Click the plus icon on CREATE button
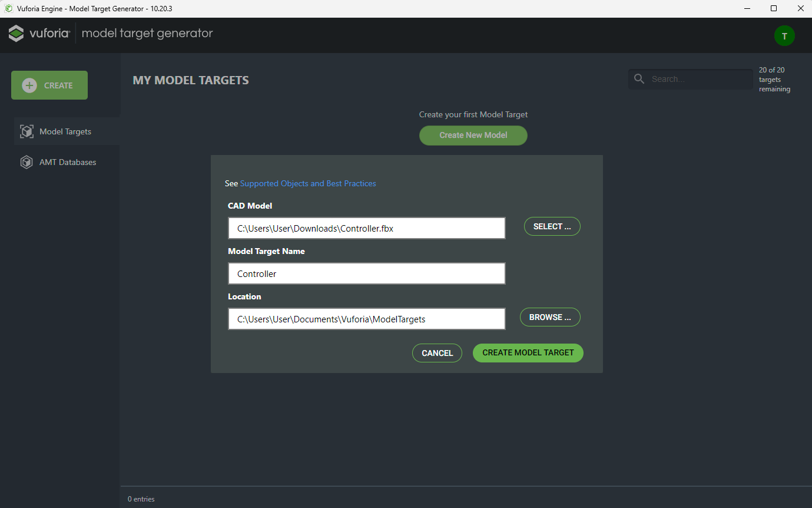812x508 pixels. click(x=29, y=85)
